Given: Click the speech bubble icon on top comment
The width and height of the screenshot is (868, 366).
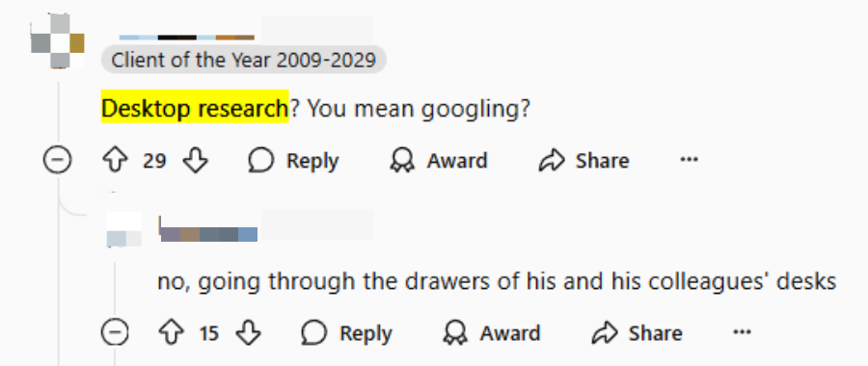Looking at the screenshot, I should [260, 161].
